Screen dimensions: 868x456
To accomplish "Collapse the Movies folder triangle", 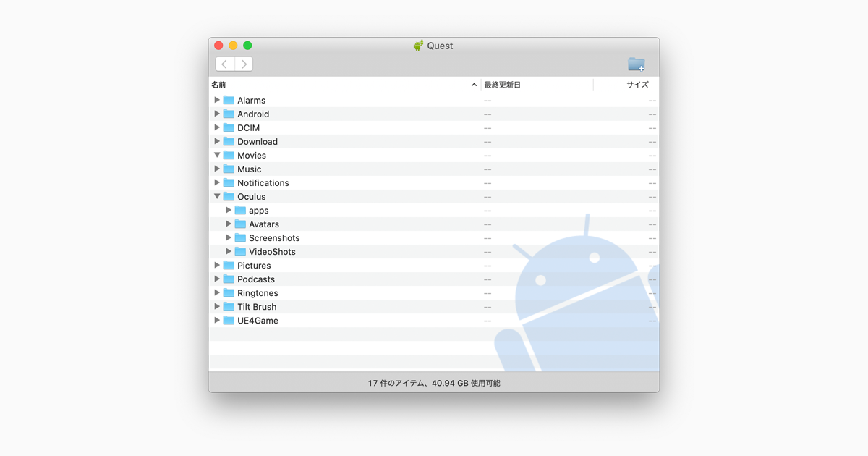I will coord(217,155).
